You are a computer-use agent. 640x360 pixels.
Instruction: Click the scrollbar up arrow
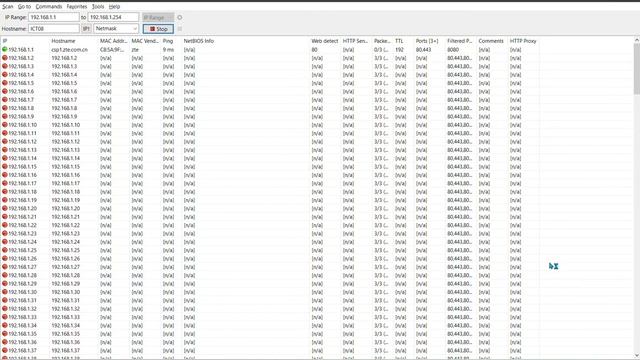click(x=636, y=40)
